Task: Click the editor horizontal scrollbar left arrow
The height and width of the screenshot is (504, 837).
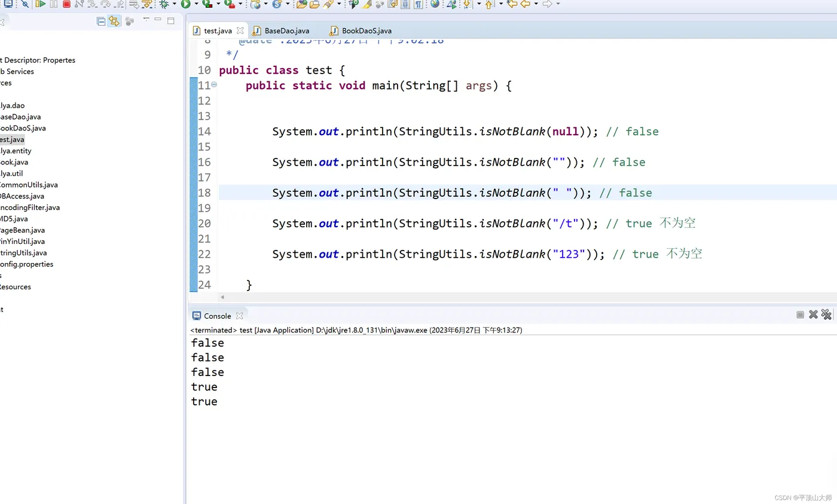Action: (222, 297)
